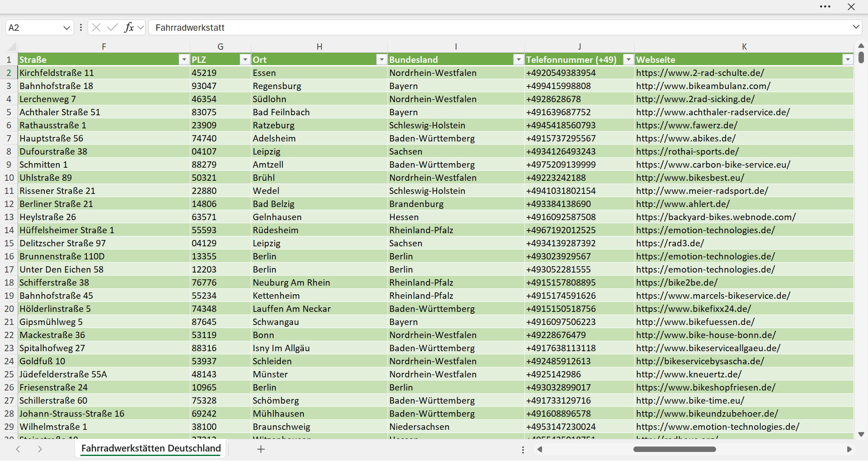Open link https://rad3.de/
This screenshot has width=868, height=461.
[x=670, y=243]
